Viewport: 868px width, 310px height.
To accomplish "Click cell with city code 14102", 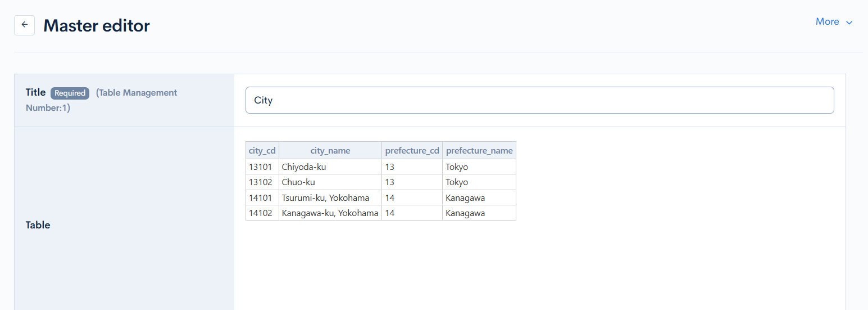I will point(262,213).
